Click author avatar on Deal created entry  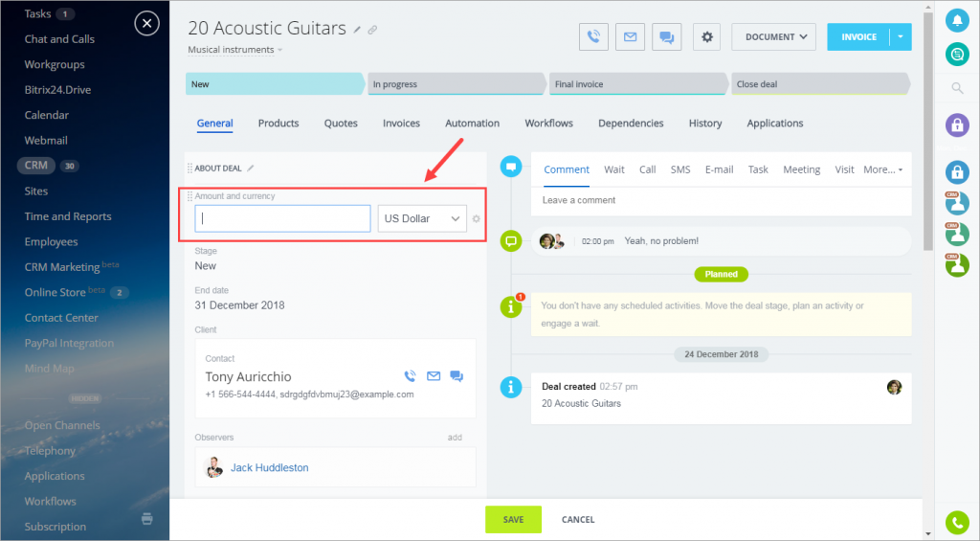tap(895, 387)
